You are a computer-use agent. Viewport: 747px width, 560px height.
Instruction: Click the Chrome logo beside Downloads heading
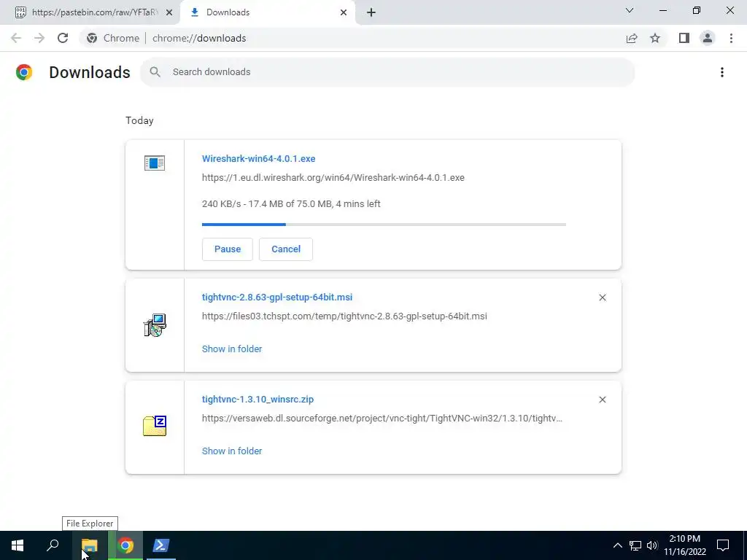click(x=24, y=72)
